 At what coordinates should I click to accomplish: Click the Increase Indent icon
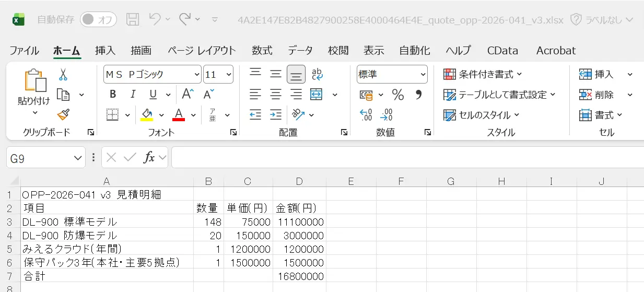276,114
